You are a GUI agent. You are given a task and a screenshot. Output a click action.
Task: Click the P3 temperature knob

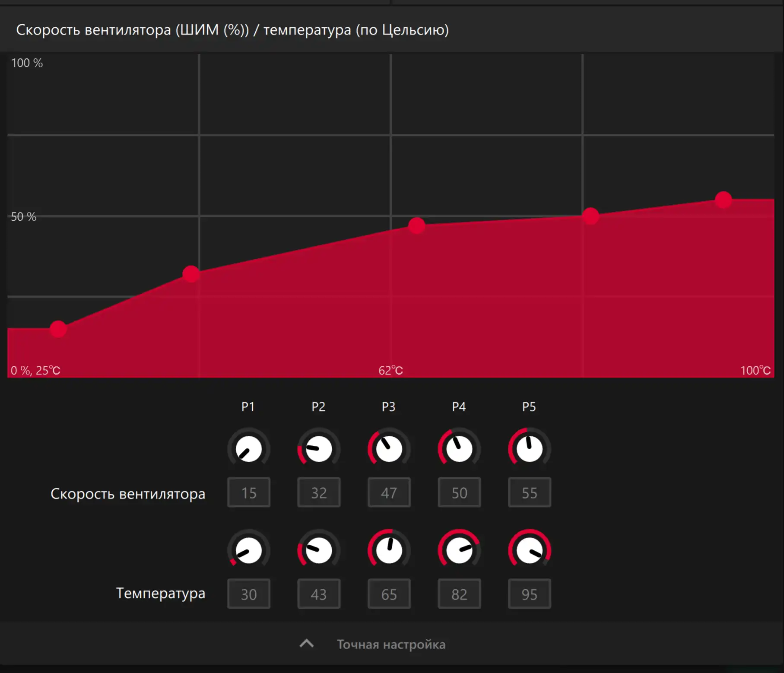point(389,551)
